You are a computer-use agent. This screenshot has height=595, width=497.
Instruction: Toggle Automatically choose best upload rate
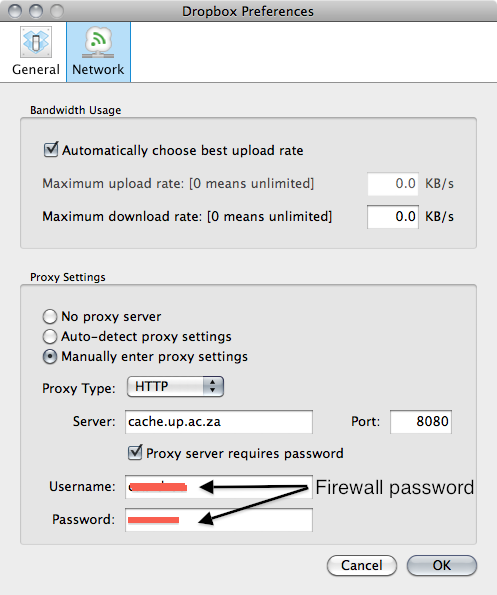(51, 150)
